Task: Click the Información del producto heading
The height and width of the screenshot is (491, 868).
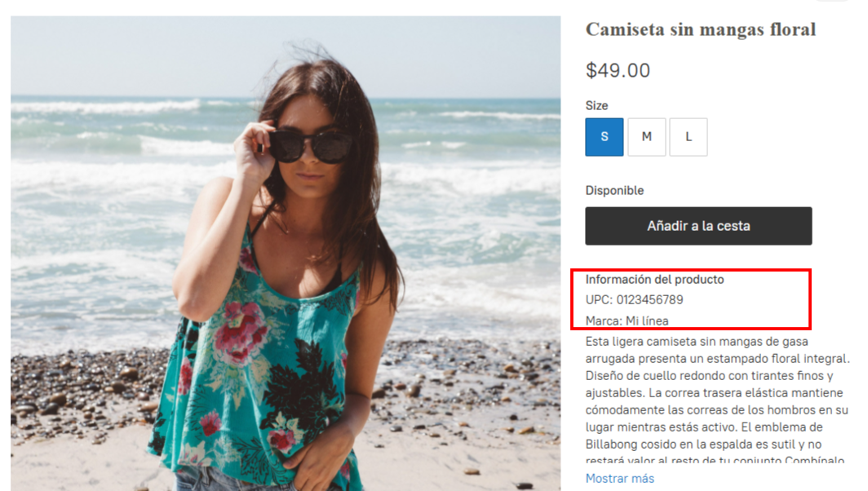Action: (655, 280)
